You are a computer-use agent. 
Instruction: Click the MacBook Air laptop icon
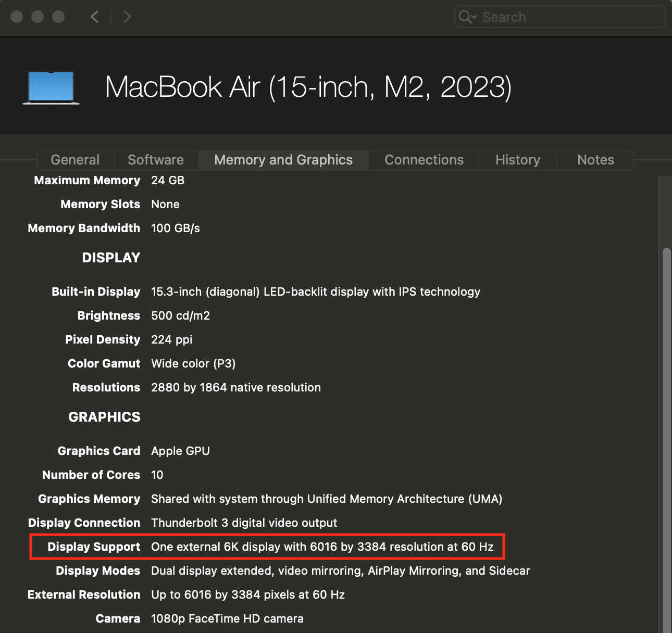pyautogui.click(x=51, y=87)
